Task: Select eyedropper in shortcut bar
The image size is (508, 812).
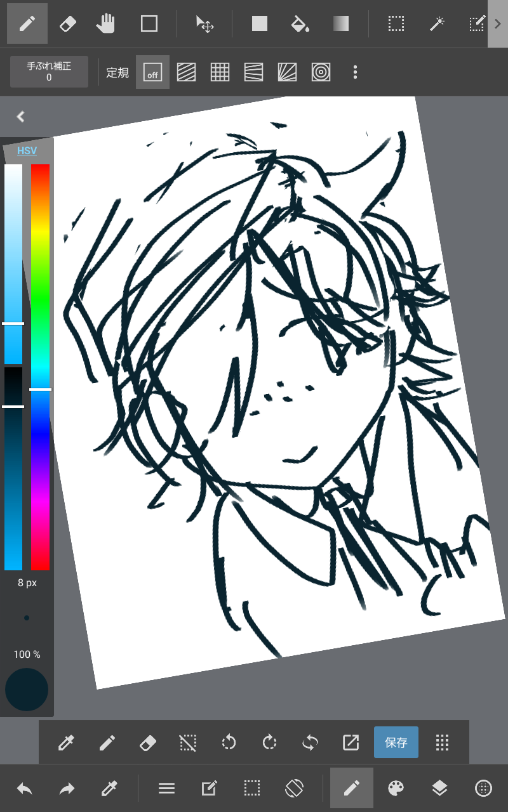Action: 66,742
